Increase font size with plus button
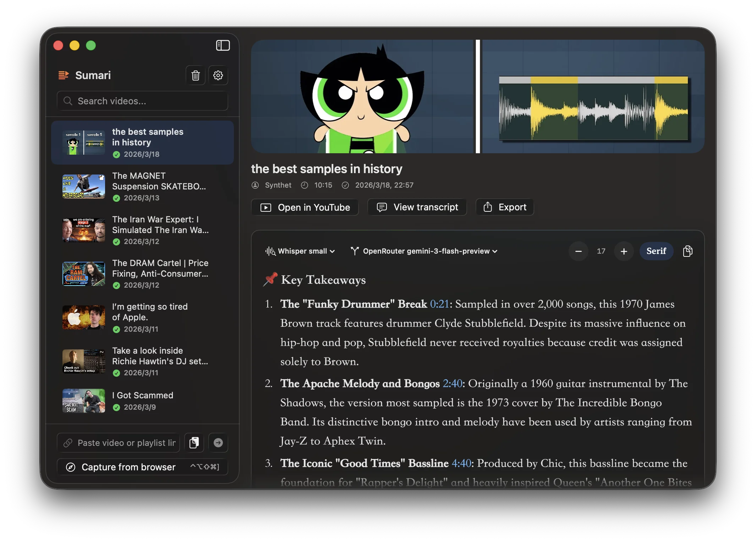This screenshot has height=542, width=756. pos(624,251)
